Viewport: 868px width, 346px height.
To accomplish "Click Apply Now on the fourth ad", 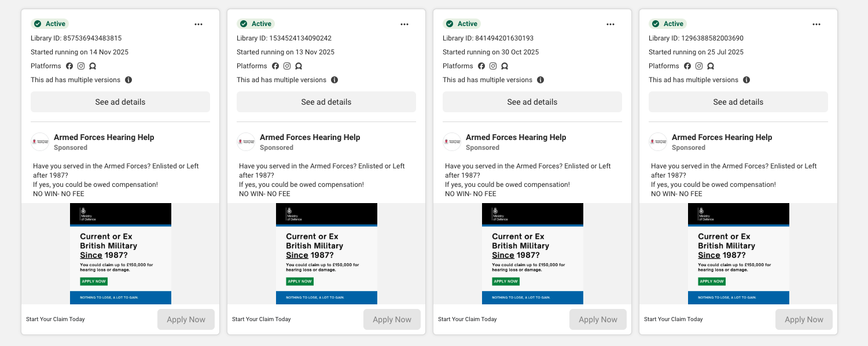I will click(x=804, y=319).
